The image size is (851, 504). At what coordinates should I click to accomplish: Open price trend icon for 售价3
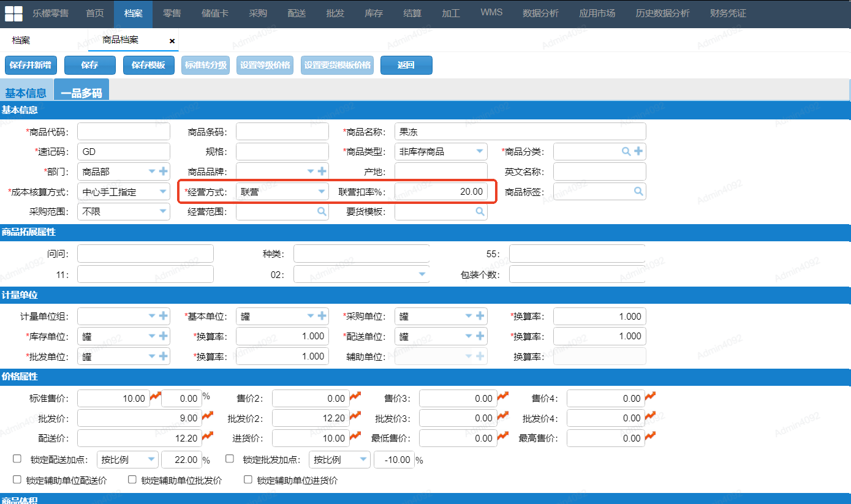(x=502, y=397)
